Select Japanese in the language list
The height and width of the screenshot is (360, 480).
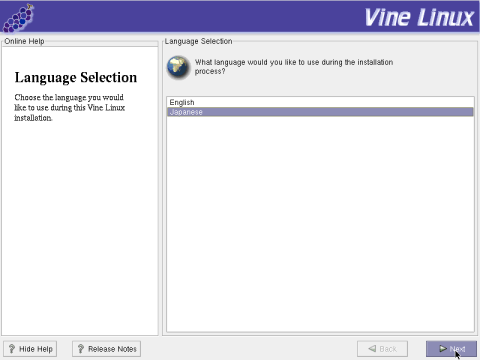(320, 112)
